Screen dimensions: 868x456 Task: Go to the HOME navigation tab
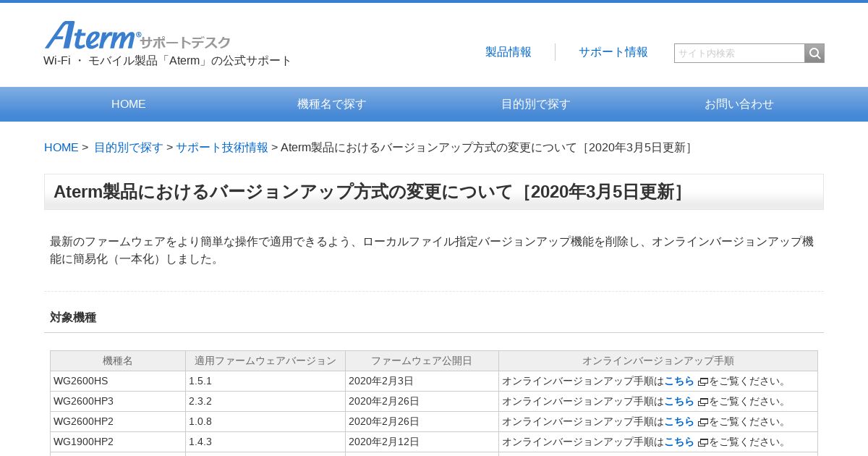(x=129, y=104)
